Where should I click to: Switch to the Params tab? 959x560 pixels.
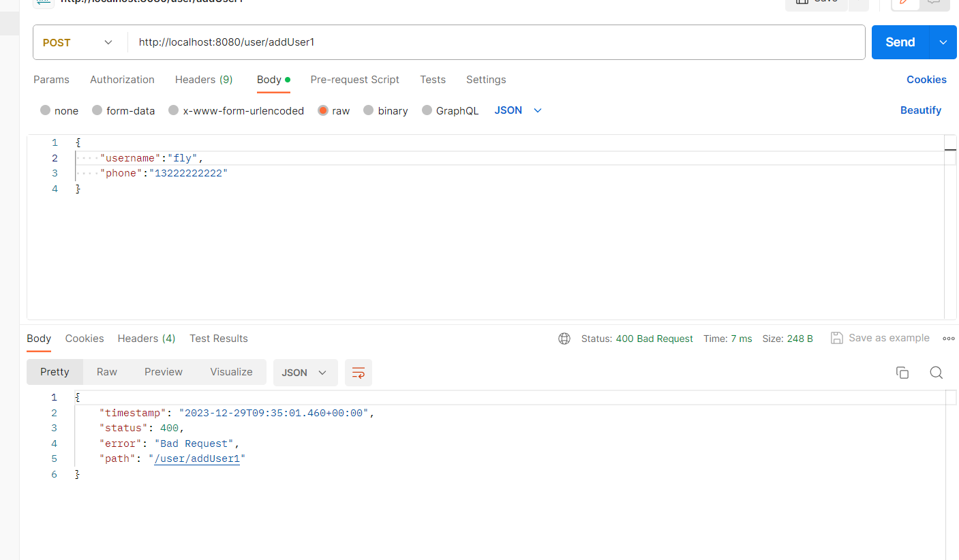[x=51, y=80]
